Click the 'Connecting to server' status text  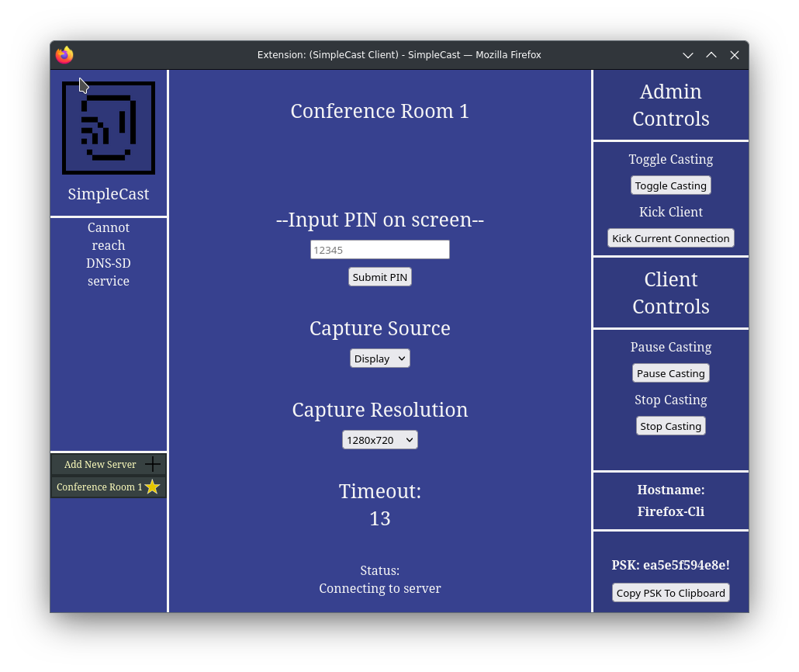coord(380,588)
